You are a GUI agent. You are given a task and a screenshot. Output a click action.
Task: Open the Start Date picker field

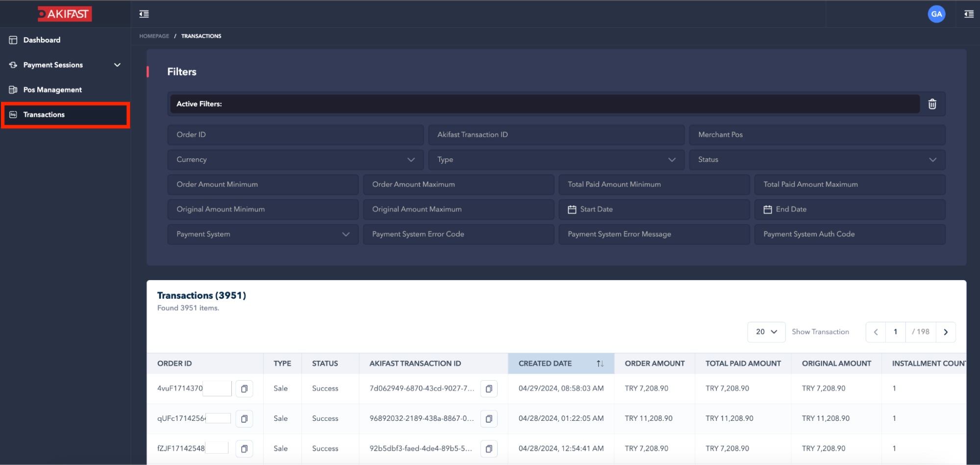[653, 209]
